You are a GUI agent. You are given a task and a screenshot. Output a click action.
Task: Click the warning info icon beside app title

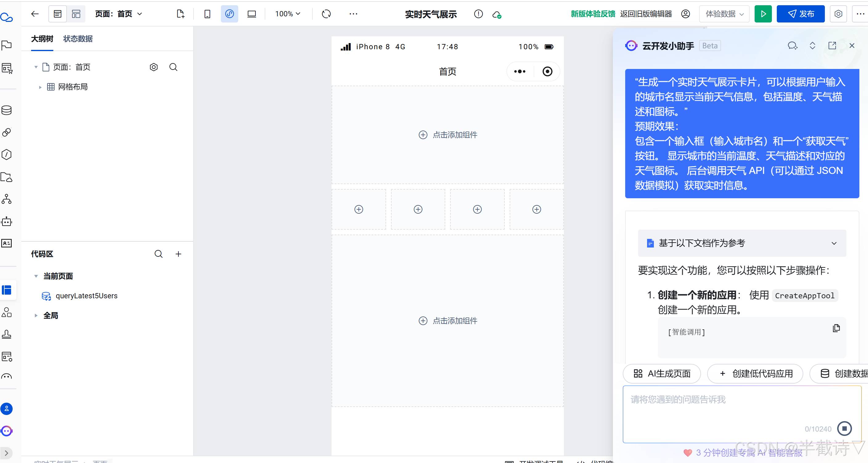pyautogui.click(x=479, y=14)
